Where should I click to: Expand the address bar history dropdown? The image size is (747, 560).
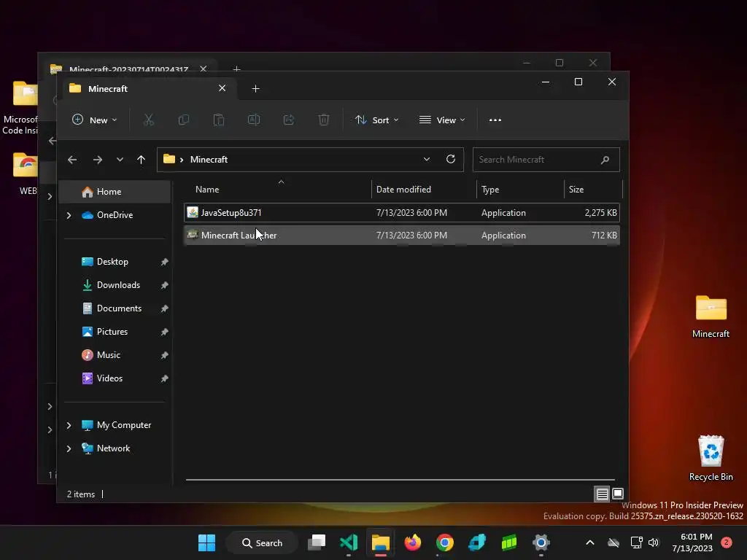426,159
